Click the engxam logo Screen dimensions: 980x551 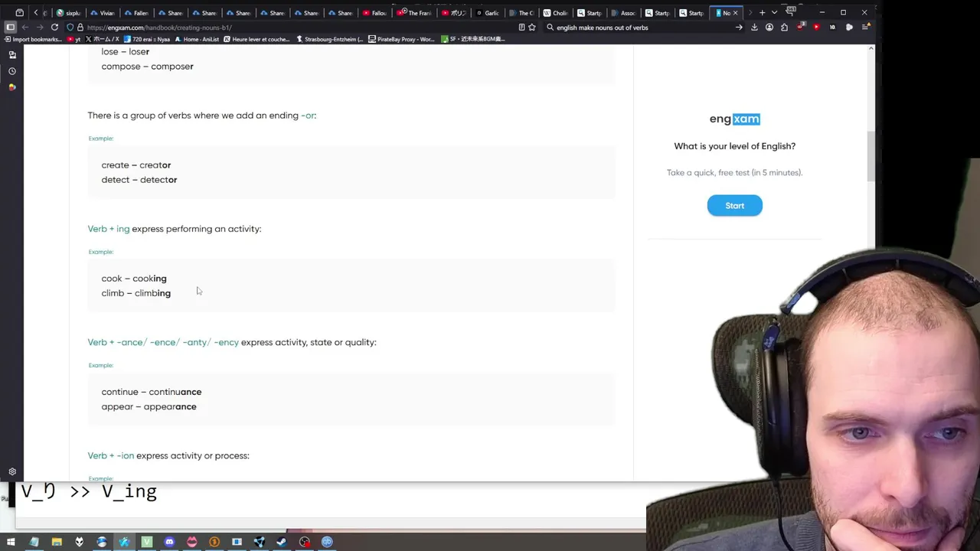pos(734,119)
